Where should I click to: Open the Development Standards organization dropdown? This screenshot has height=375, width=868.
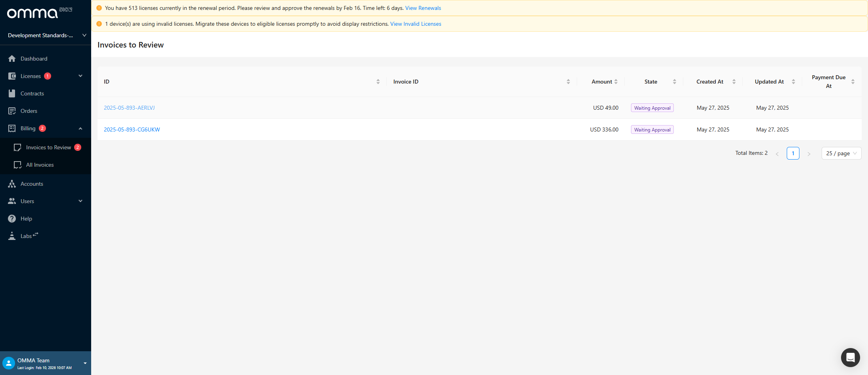(46, 35)
